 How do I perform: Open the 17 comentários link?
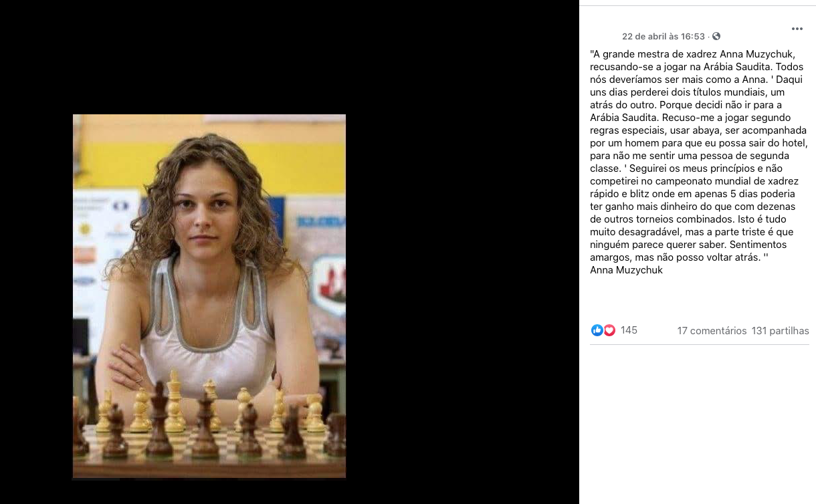tap(712, 331)
